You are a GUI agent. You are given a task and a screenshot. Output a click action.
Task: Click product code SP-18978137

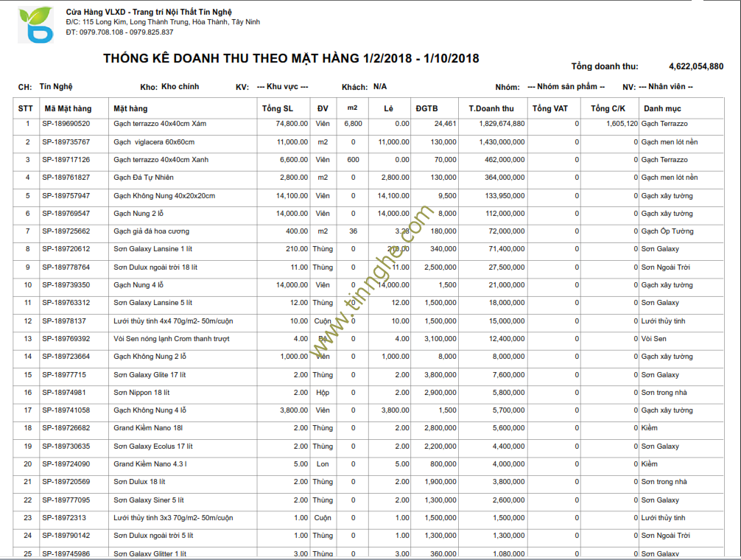pos(64,321)
